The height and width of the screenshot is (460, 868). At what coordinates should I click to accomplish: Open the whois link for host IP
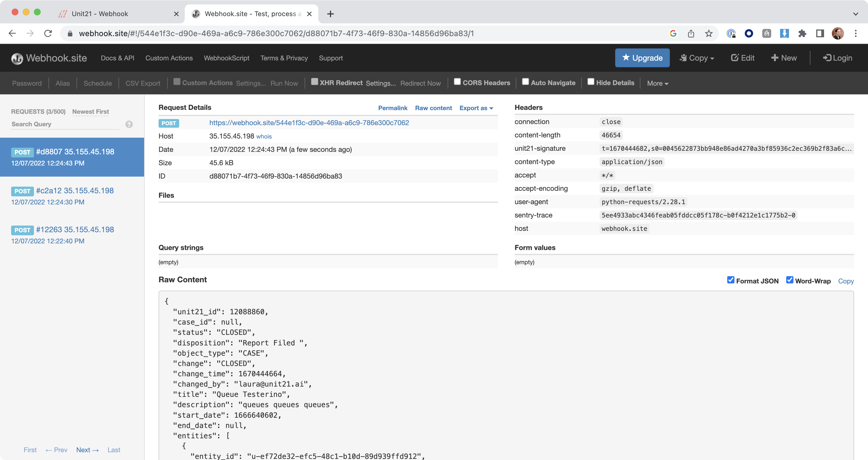[264, 136]
